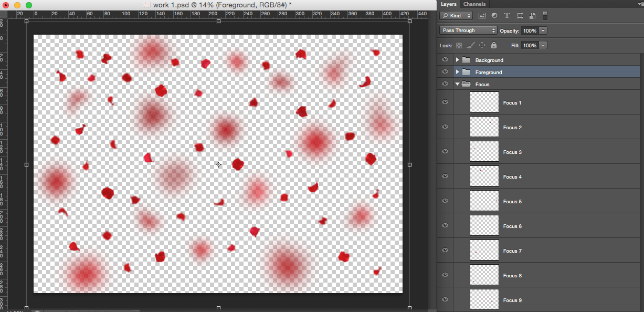Toggle visibility of Focus 7 layer
The height and width of the screenshot is (312, 644).
[x=445, y=251]
